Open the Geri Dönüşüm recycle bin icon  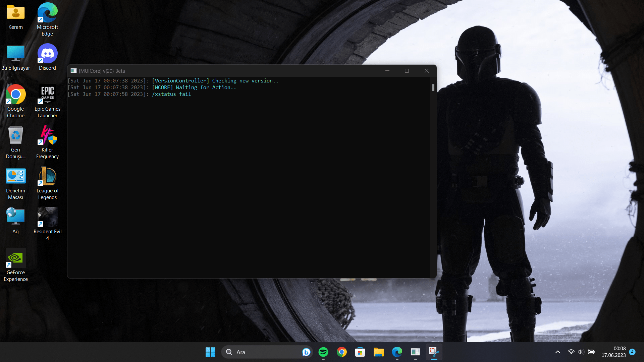click(15, 142)
